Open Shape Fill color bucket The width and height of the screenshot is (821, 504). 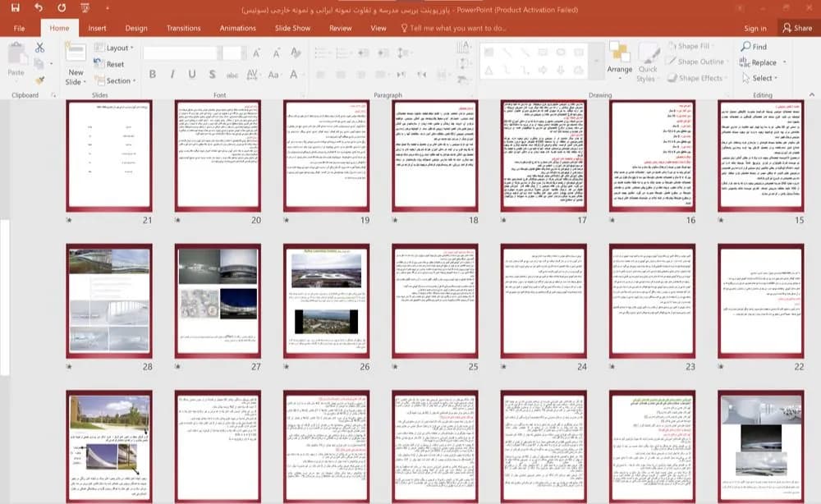690,46
